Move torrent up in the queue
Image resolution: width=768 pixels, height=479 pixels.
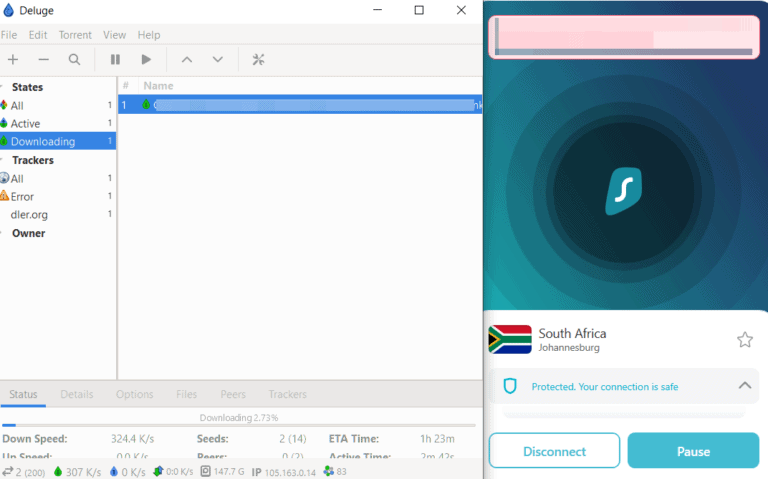[187, 60]
